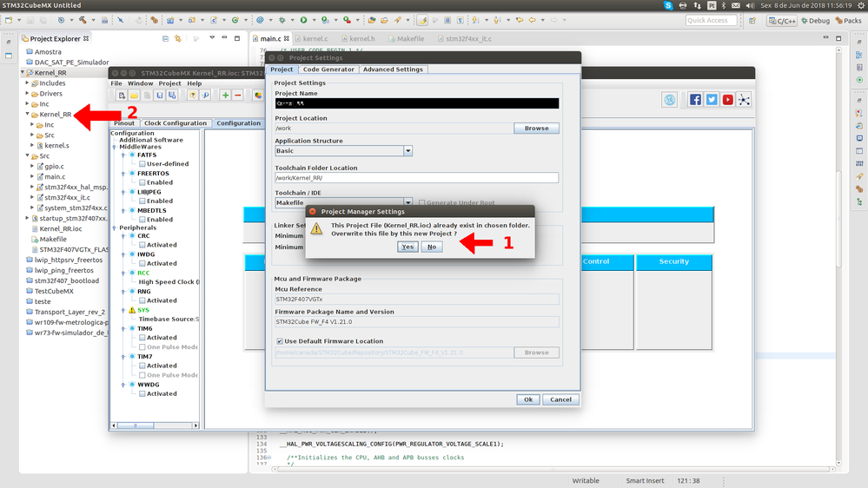Screen dimensions: 868x488
Task: Open the STM32CubeMX File menu
Action: point(116,83)
